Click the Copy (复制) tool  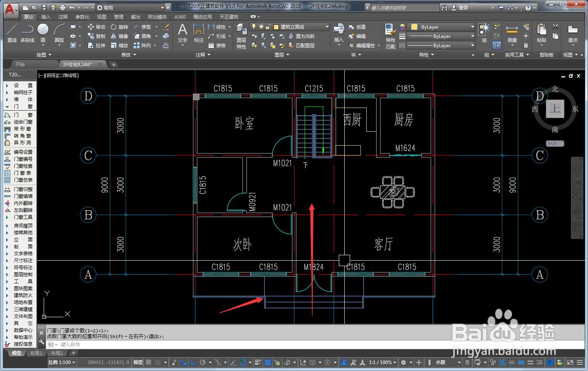pyautogui.click(x=96, y=36)
